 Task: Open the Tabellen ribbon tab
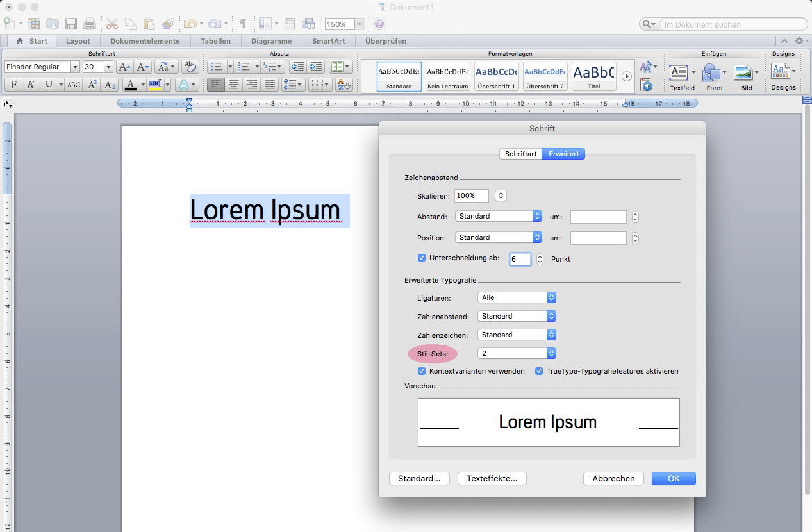(215, 41)
